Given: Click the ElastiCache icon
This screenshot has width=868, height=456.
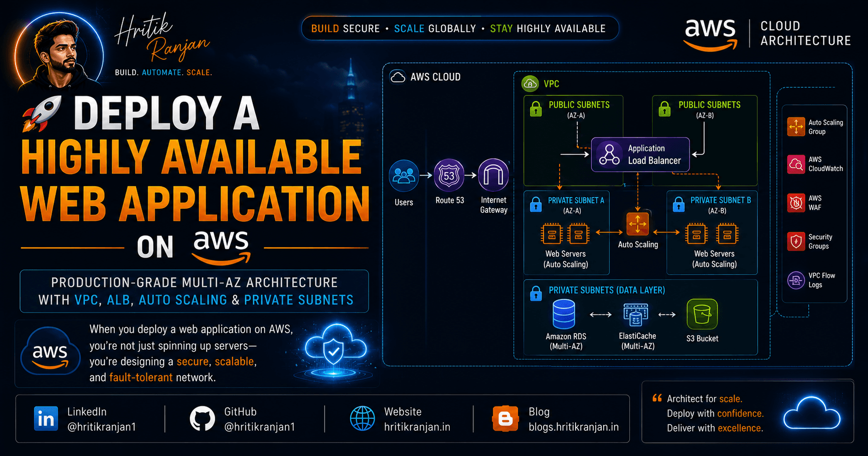Looking at the screenshot, I should pos(636,315).
